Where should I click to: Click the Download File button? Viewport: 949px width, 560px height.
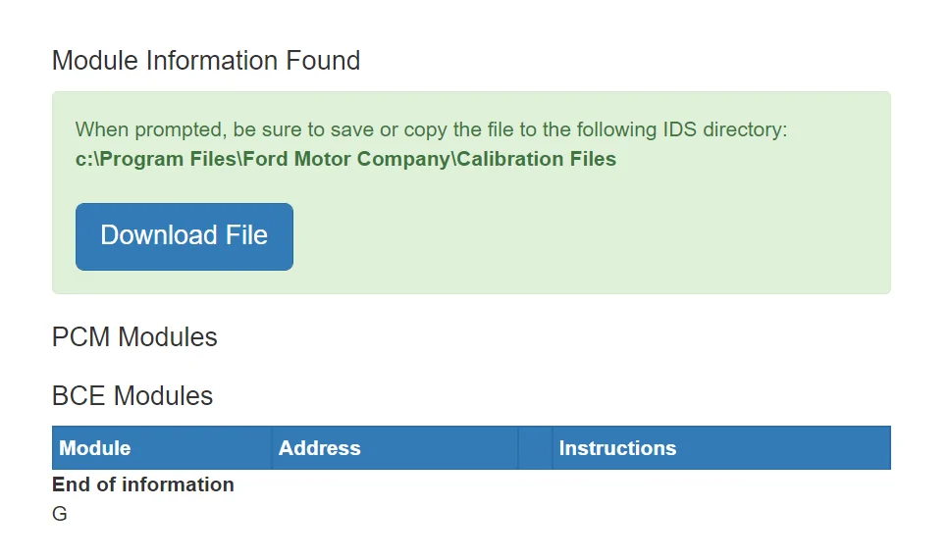184,236
